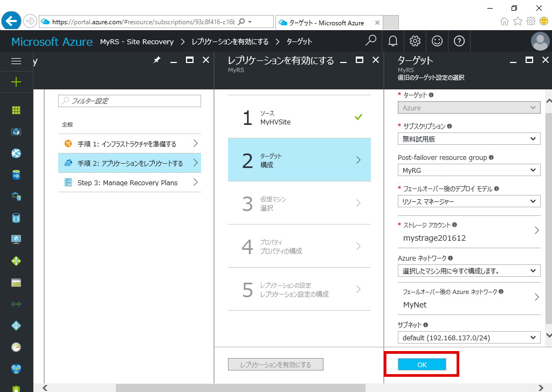Open the green diamond arrows sidebar icon
Image resolution: width=552 pixels, height=392 pixels.
pos(16,261)
